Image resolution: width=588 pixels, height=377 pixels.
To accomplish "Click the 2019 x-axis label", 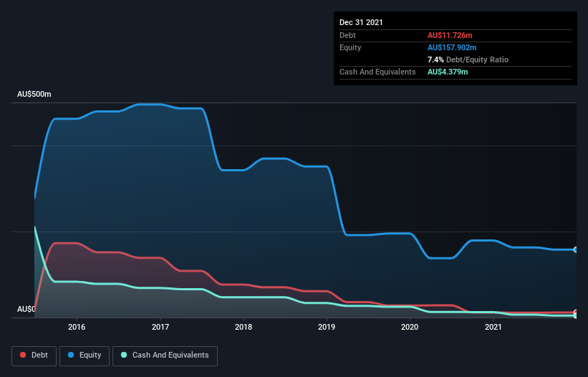I will click(327, 327).
